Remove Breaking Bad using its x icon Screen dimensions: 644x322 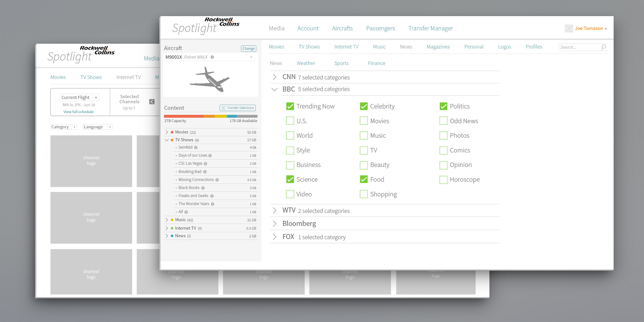point(176,172)
